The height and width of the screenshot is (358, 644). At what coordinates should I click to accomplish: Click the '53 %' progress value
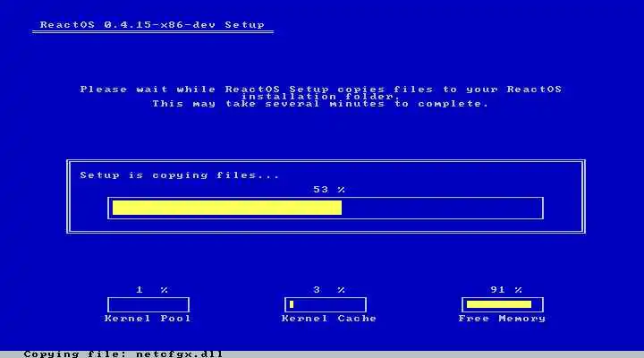(329, 190)
